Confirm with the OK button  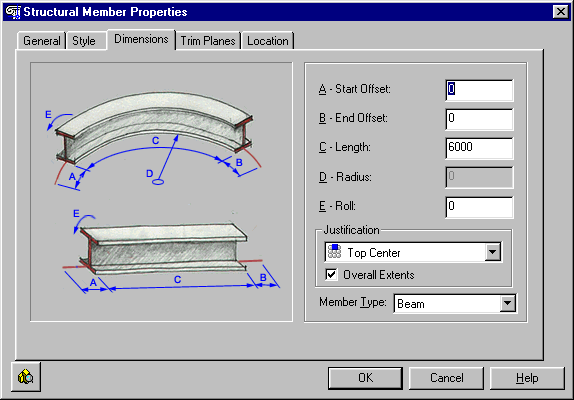tap(365, 378)
